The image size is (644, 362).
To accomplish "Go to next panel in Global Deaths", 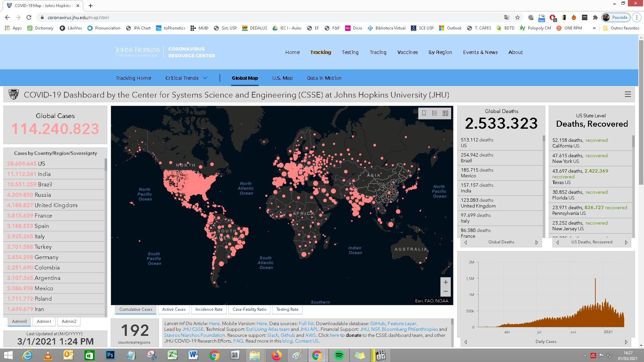I will tap(537, 242).
